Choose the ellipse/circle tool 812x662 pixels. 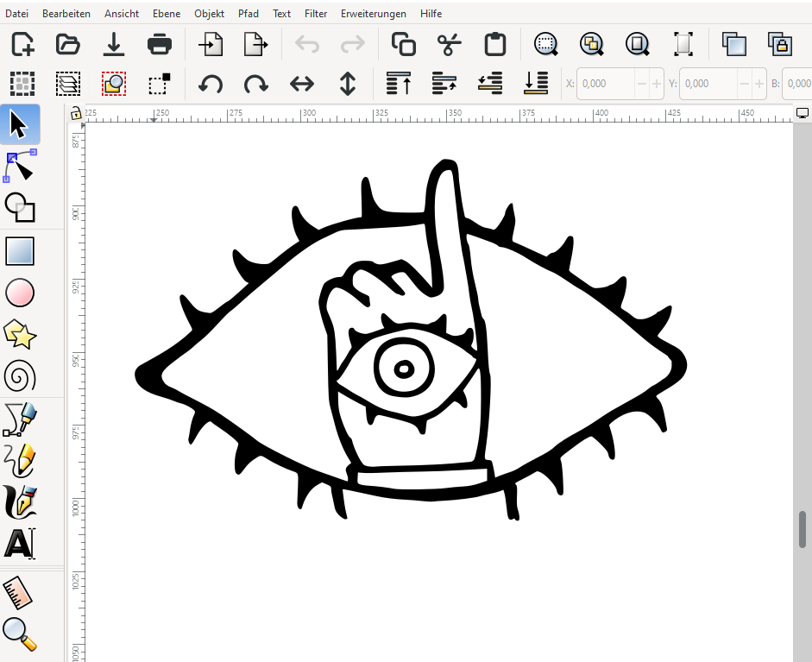coord(19,293)
